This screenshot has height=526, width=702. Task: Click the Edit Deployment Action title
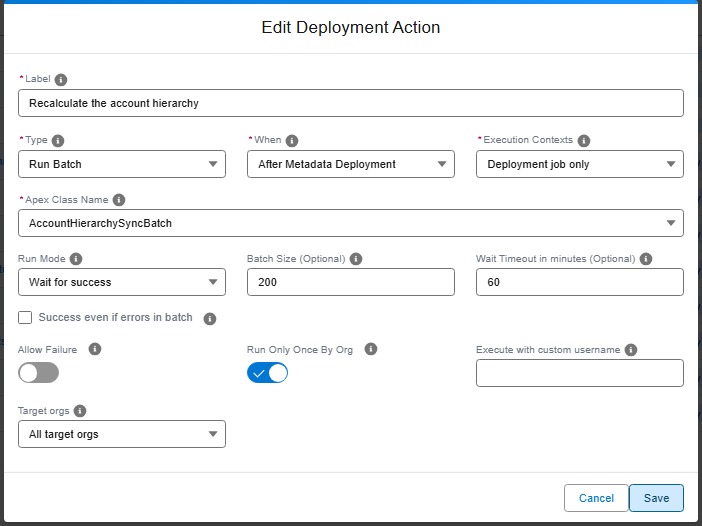click(351, 27)
